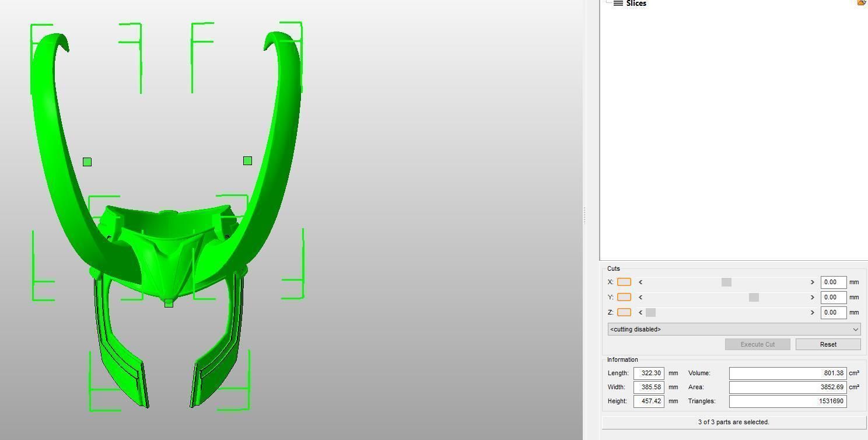Click the 'Area:' label
868x440 pixels.
(x=696, y=387)
